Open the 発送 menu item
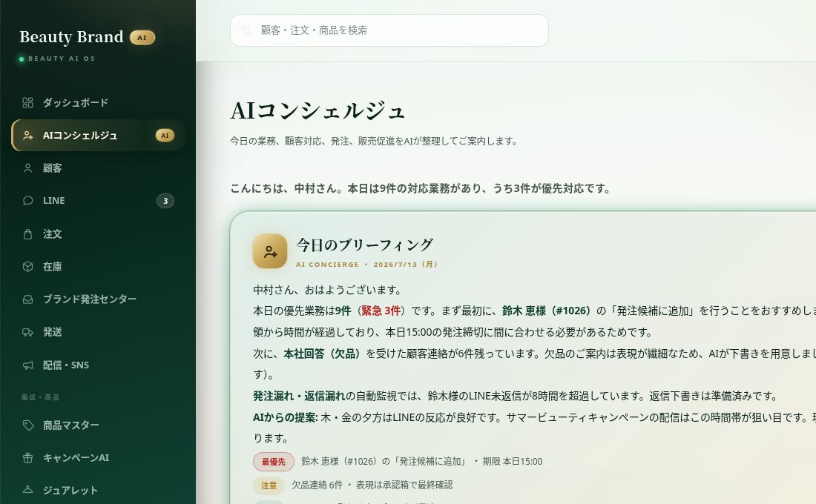This screenshot has width=816, height=504. [98, 332]
